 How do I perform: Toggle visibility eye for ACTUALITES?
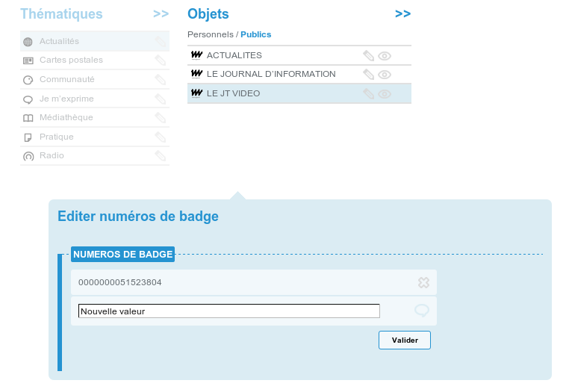pos(385,55)
